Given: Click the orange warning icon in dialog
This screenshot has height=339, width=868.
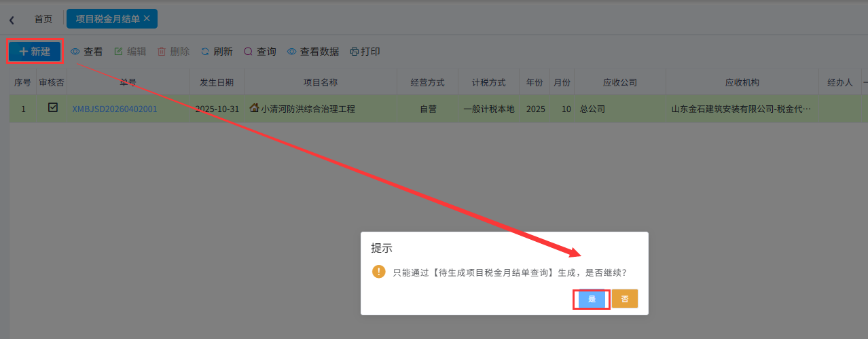Looking at the screenshot, I should tap(379, 272).
